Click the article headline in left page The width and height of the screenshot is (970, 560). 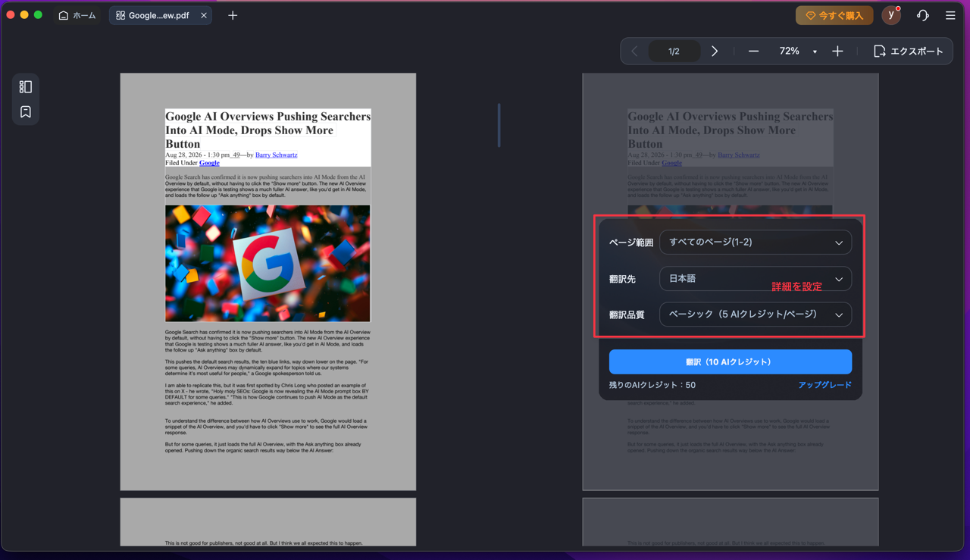[x=268, y=130]
